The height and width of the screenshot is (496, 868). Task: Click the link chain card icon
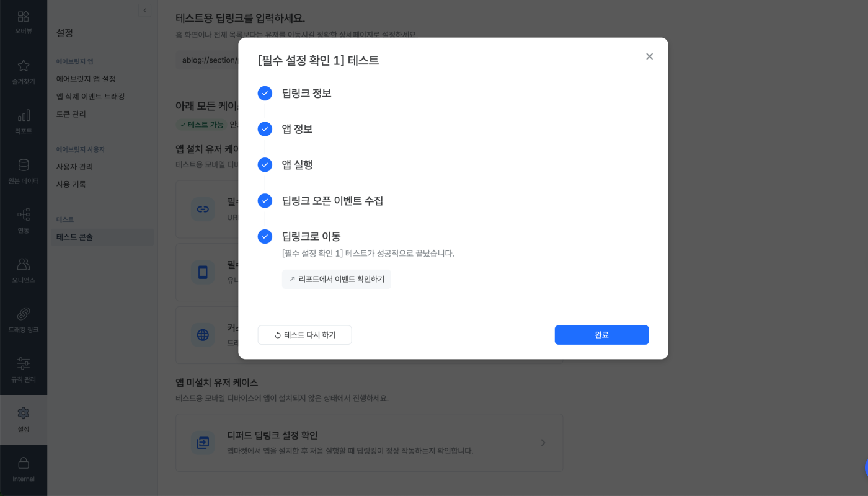203,209
